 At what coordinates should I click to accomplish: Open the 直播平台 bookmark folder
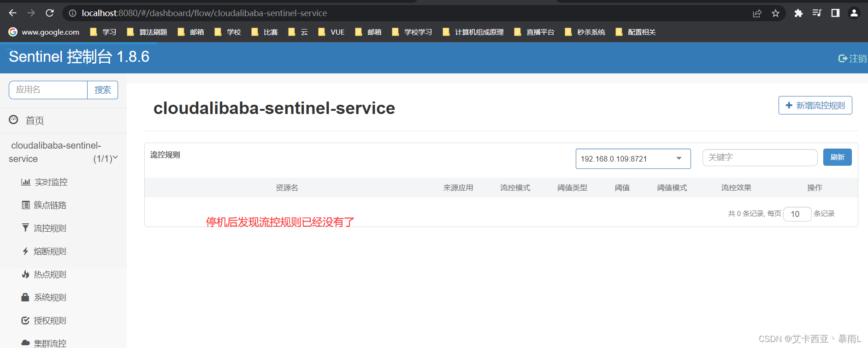pos(534,32)
